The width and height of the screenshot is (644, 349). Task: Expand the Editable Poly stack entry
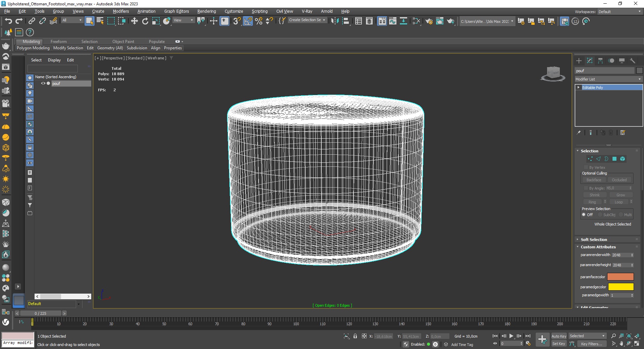click(579, 87)
